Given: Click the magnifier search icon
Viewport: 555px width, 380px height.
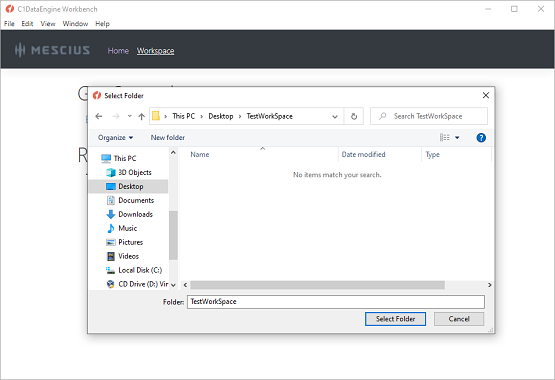Looking at the screenshot, I should tap(382, 116).
